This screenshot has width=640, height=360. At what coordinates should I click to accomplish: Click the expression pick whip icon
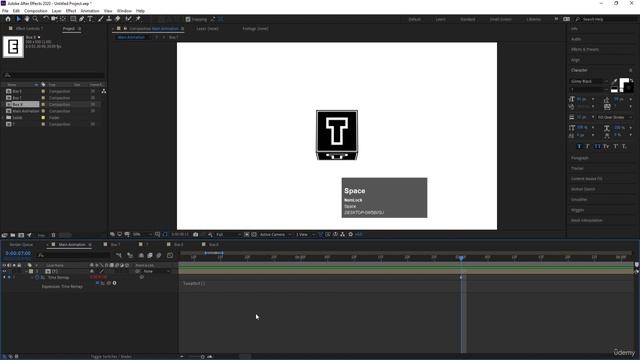[109, 283]
